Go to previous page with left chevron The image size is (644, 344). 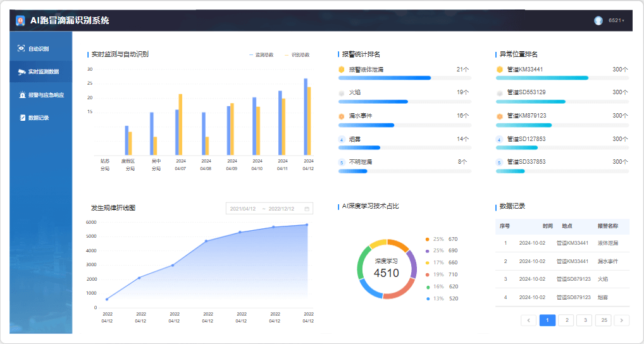click(528, 321)
